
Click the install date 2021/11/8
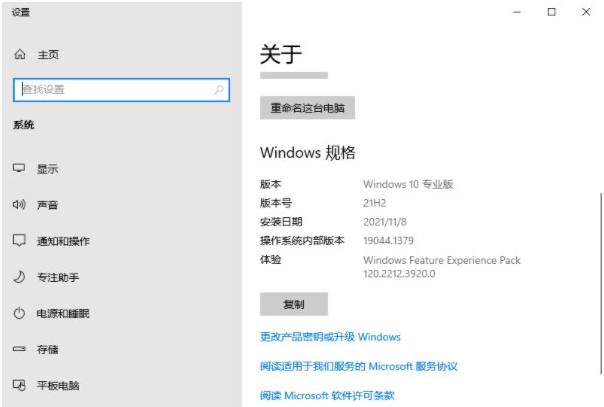tap(384, 222)
